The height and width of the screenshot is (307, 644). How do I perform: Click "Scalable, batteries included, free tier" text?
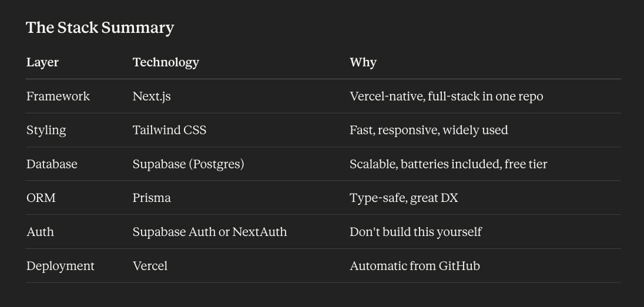[448, 164]
